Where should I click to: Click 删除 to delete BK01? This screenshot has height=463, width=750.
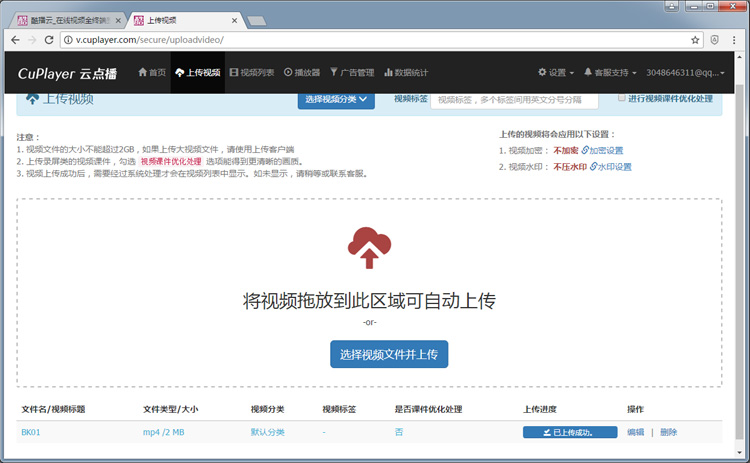[668, 432]
